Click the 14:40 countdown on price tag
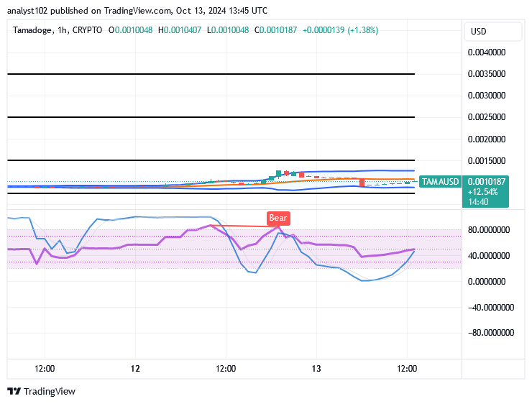This screenshot has height=404, width=532. pyautogui.click(x=478, y=202)
